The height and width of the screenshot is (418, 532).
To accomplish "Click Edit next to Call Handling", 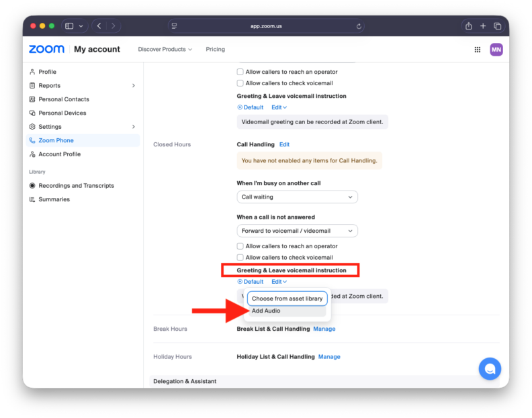I will click(284, 144).
